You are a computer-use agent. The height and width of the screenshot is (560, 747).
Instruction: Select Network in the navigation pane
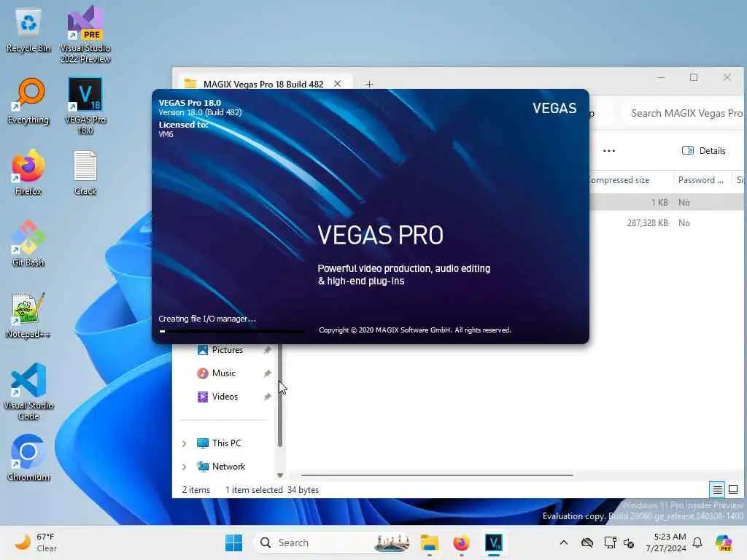[x=228, y=467]
